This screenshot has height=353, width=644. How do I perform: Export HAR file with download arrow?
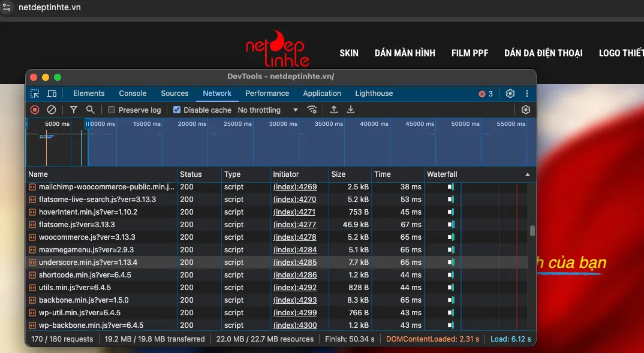(x=351, y=110)
